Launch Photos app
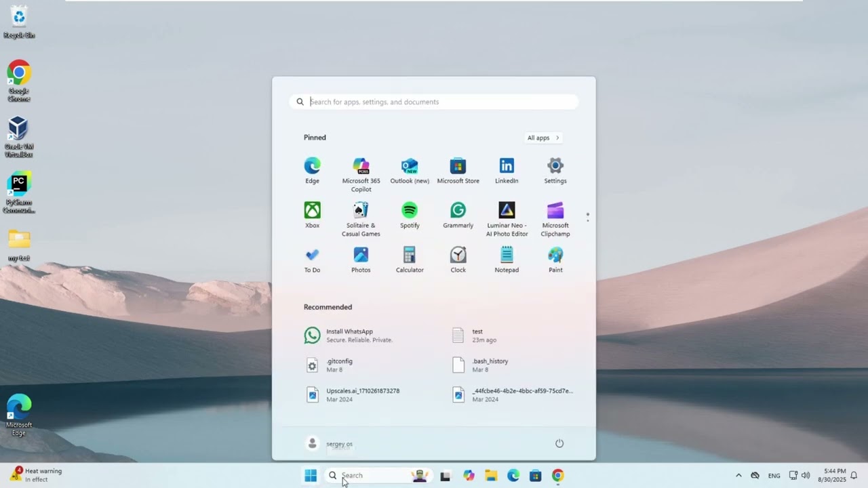Screen dimensions: 868x488 point(361,260)
